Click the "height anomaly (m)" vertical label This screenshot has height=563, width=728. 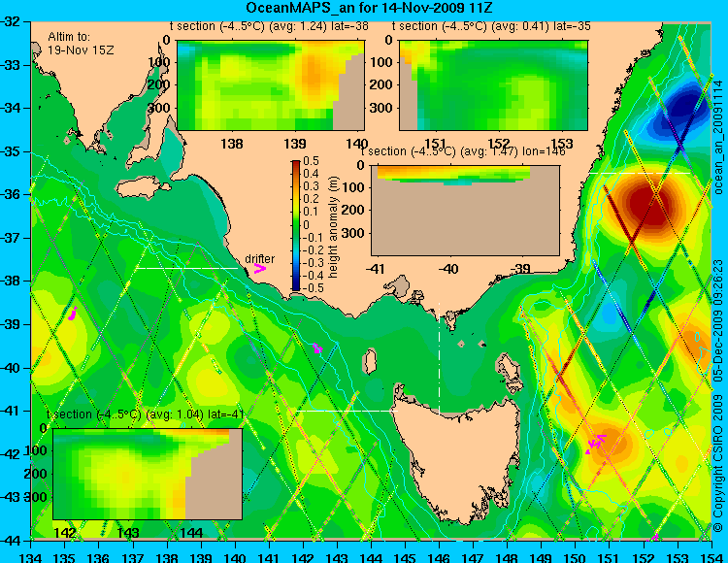pos(332,227)
